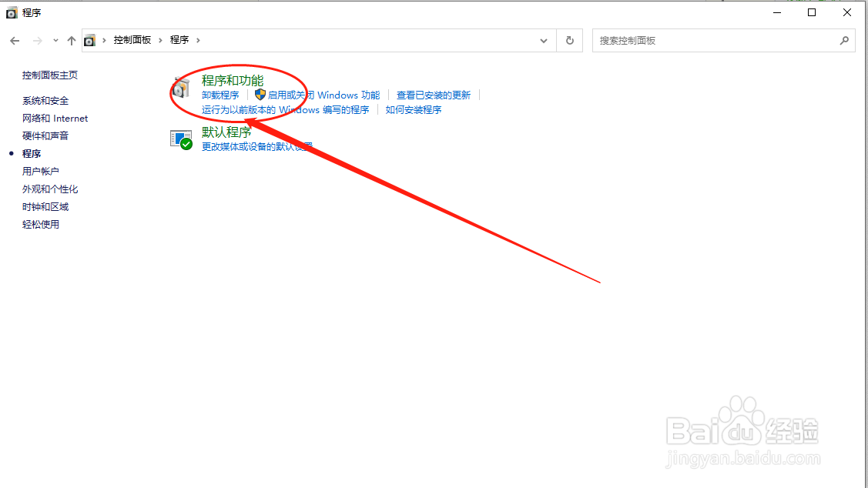Open 查看已安装的更新
868x488 pixels.
(x=434, y=94)
